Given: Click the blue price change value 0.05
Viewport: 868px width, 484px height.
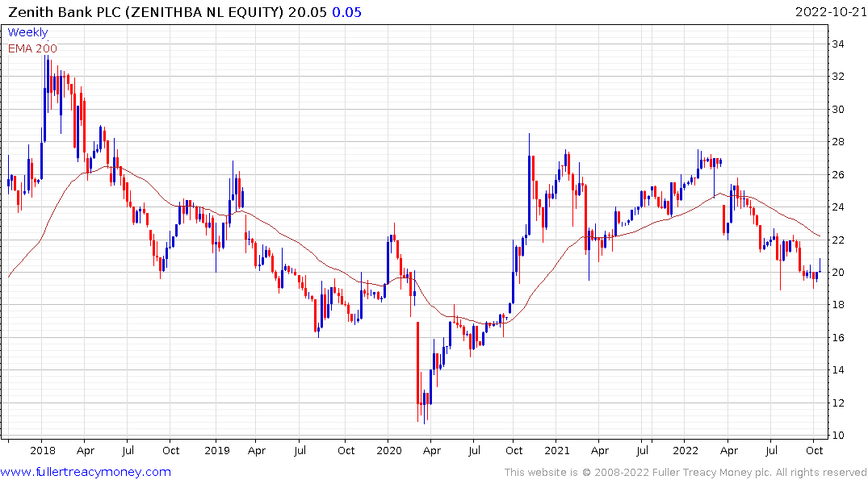Looking at the screenshot, I should (346, 12).
